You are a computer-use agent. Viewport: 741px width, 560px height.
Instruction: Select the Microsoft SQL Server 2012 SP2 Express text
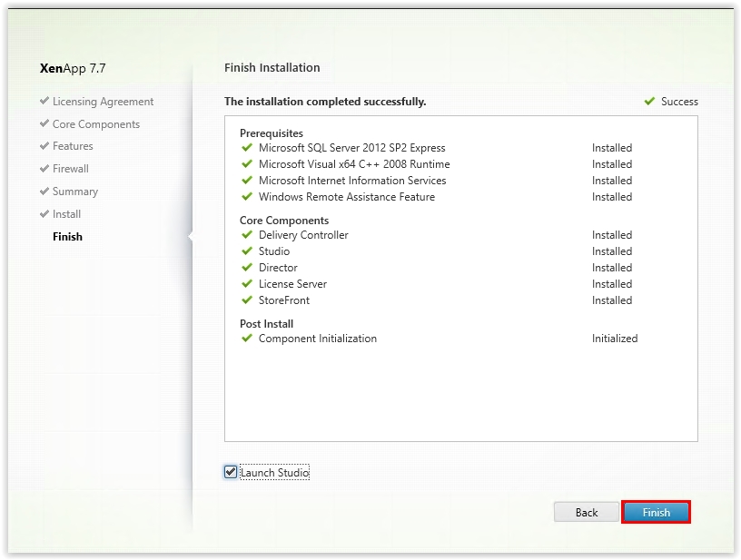352,148
